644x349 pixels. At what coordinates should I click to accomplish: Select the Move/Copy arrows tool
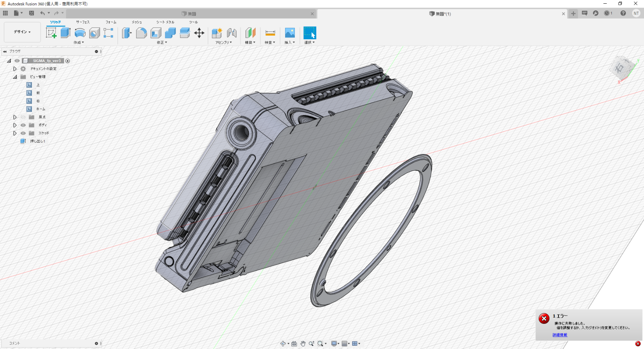point(199,33)
